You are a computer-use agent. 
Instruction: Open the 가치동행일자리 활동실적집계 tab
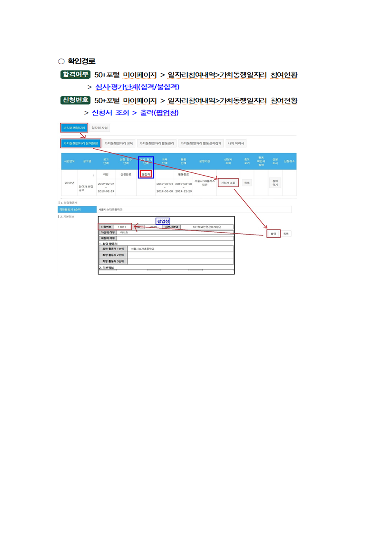(x=201, y=143)
